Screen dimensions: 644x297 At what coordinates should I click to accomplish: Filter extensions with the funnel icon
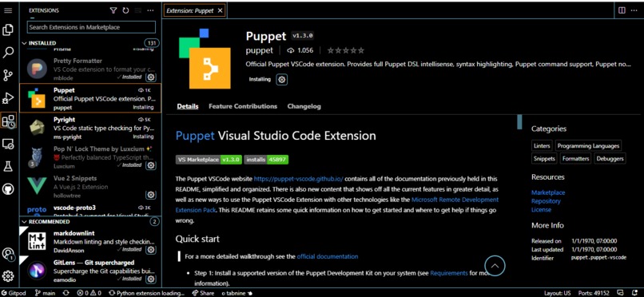click(x=113, y=10)
